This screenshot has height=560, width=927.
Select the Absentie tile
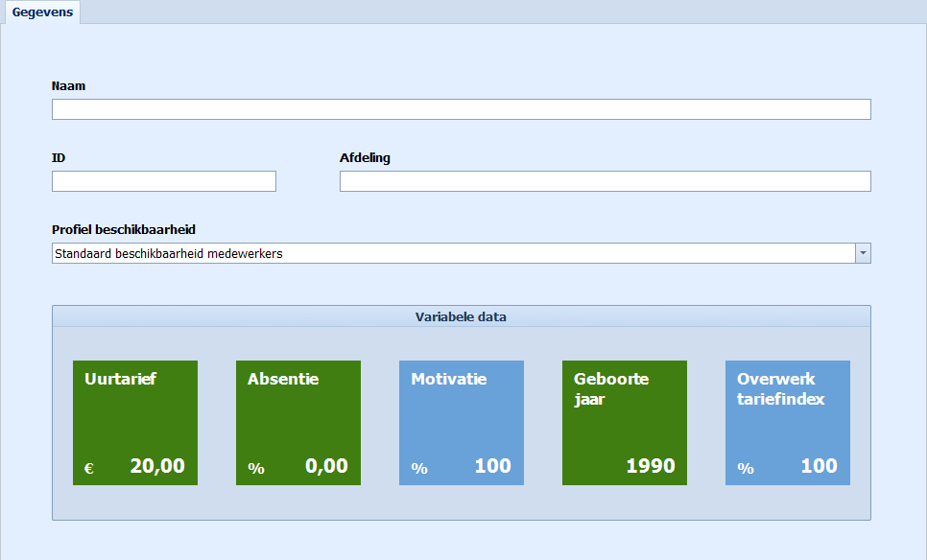[x=298, y=423]
